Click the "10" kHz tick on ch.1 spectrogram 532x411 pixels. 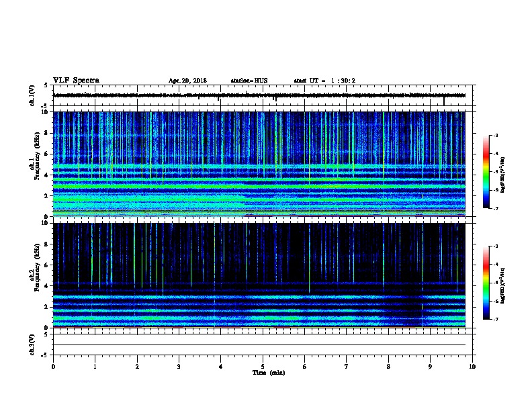45,112
